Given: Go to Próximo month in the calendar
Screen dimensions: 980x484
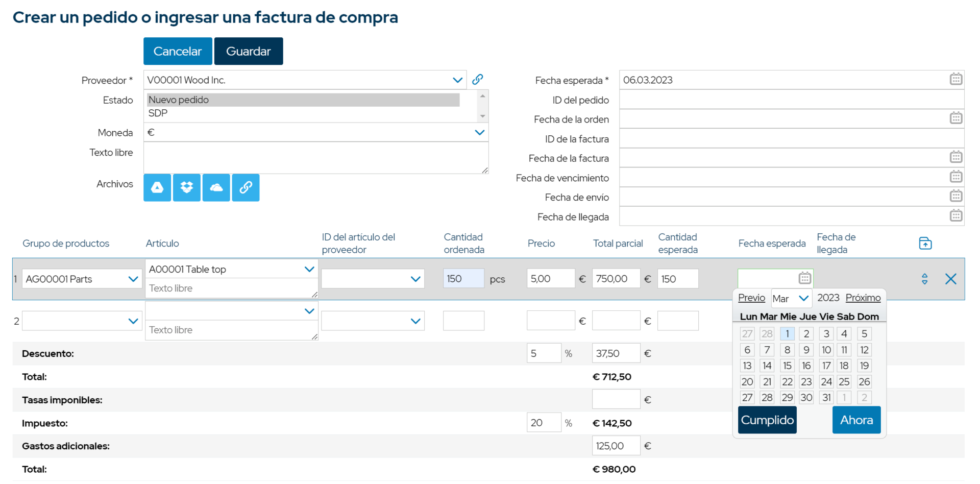Looking at the screenshot, I should pos(863,298).
